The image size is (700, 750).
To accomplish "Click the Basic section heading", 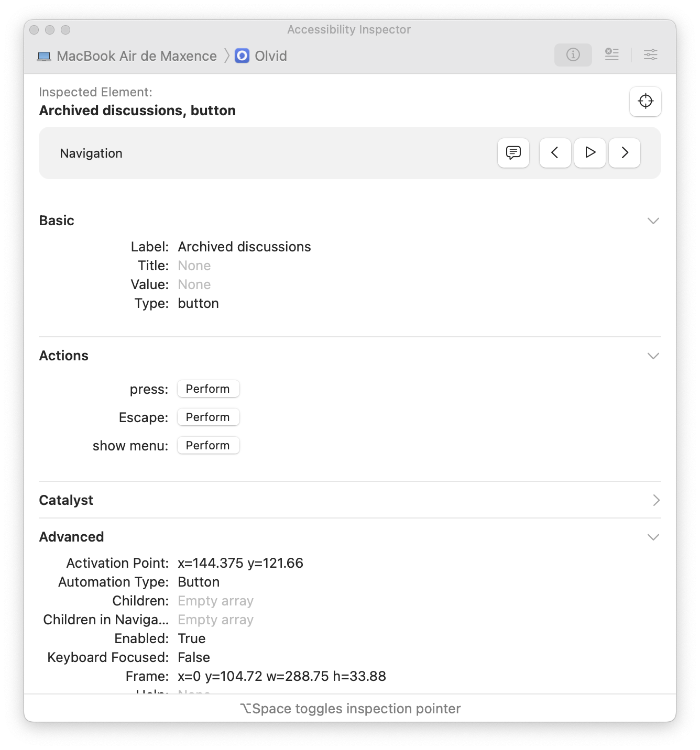I will pyautogui.click(x=57, y=220).
